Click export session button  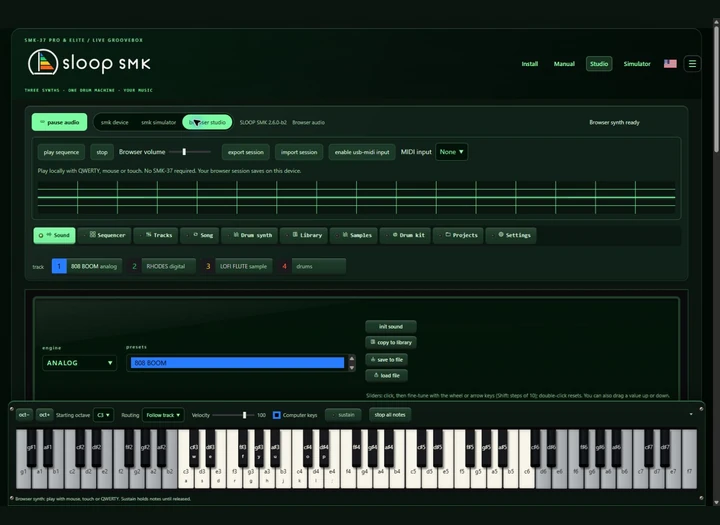point(246,152)
